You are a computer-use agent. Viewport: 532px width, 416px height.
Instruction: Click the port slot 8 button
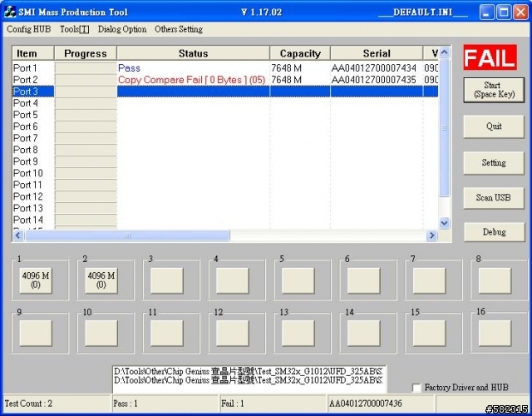pyautogui.click(x=495, y=280)
